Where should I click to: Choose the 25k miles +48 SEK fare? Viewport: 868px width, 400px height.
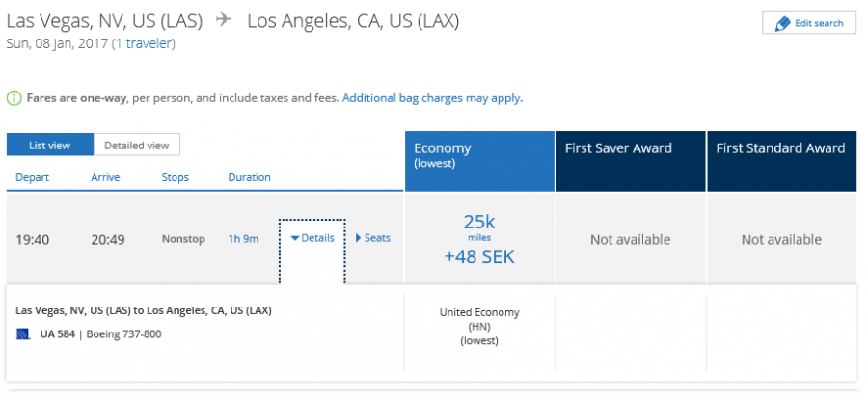click(478, 239)
